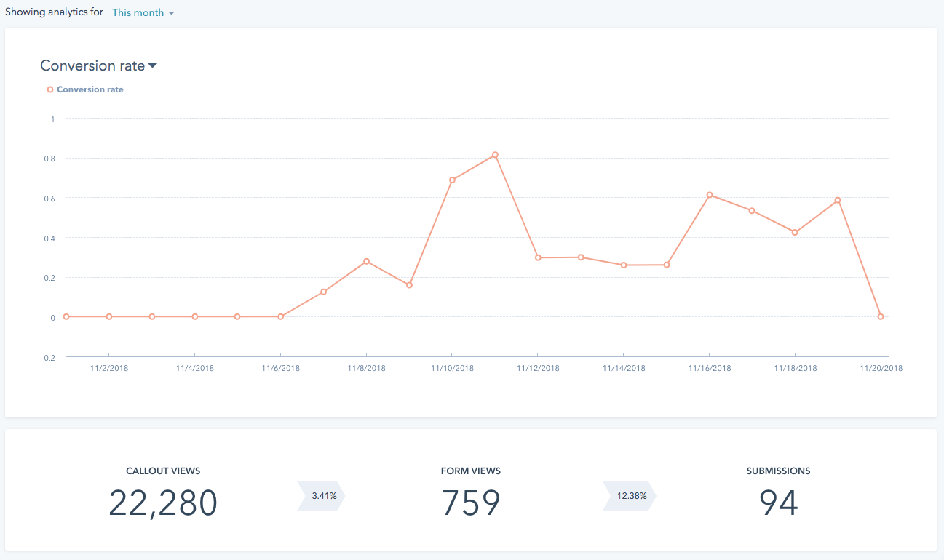This screenshot has height=560, width=944.
Task: Click the 12.38% conversion arrow badge
Action: click(x=630, y=496)
